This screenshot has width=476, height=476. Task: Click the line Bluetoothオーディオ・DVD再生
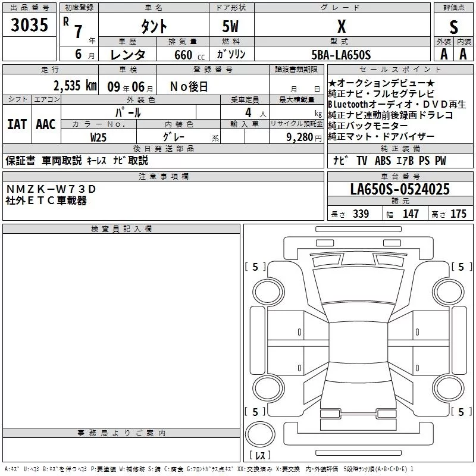coord(397,104)
